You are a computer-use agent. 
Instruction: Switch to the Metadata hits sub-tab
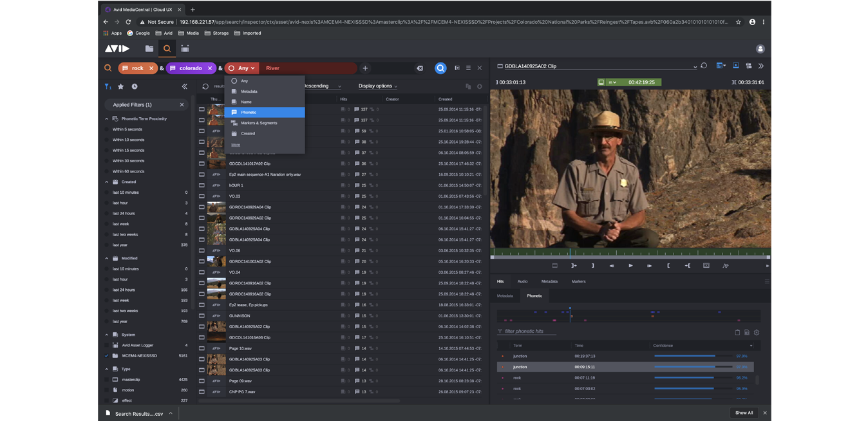pos(505,296)
